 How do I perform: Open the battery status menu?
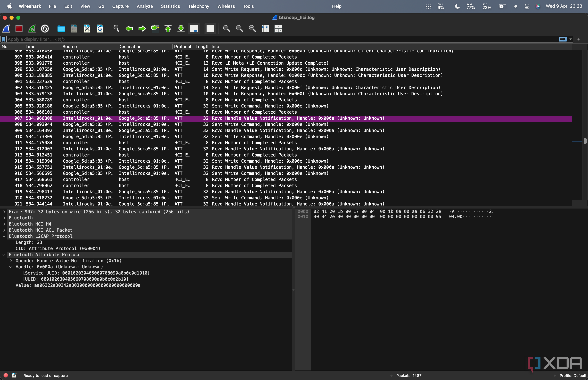(x=503, y=6)
